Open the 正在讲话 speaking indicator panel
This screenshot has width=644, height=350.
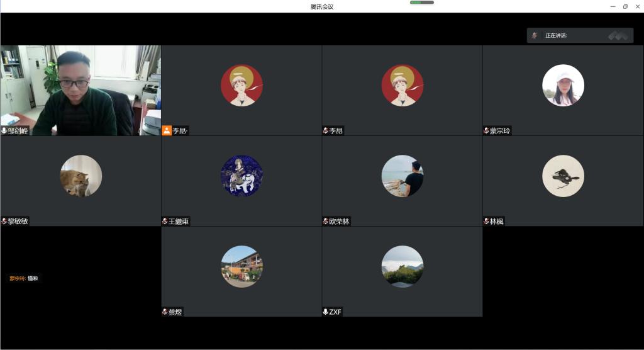pyautogui.click(x=580, y=36)
